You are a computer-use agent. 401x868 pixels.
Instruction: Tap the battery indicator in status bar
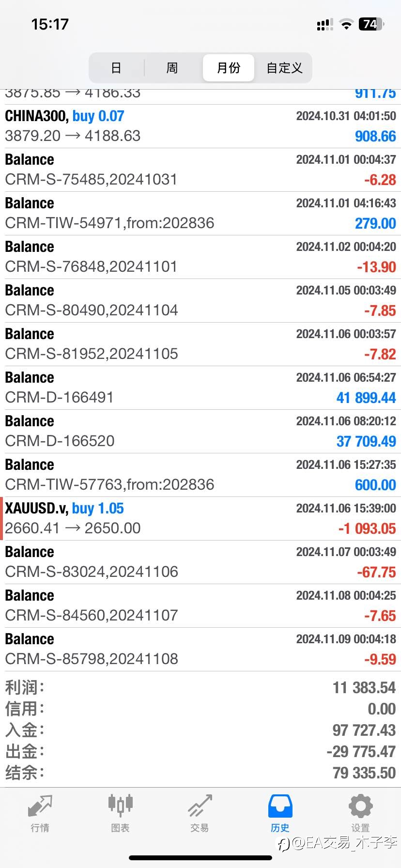click(x=370, y=24)
